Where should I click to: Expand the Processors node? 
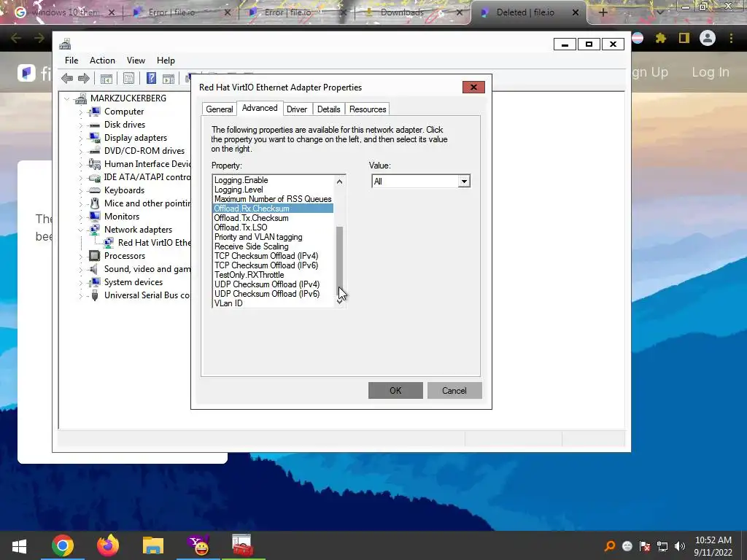click(x=80, y=256)
